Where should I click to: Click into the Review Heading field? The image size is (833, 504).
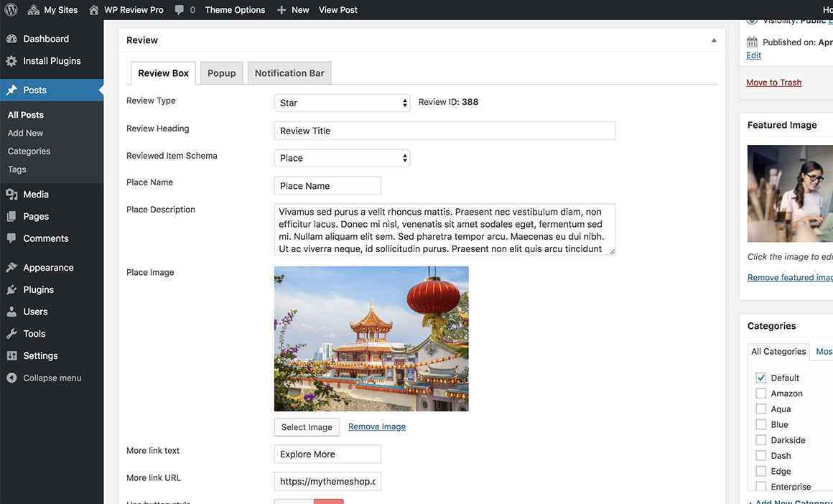445,131
